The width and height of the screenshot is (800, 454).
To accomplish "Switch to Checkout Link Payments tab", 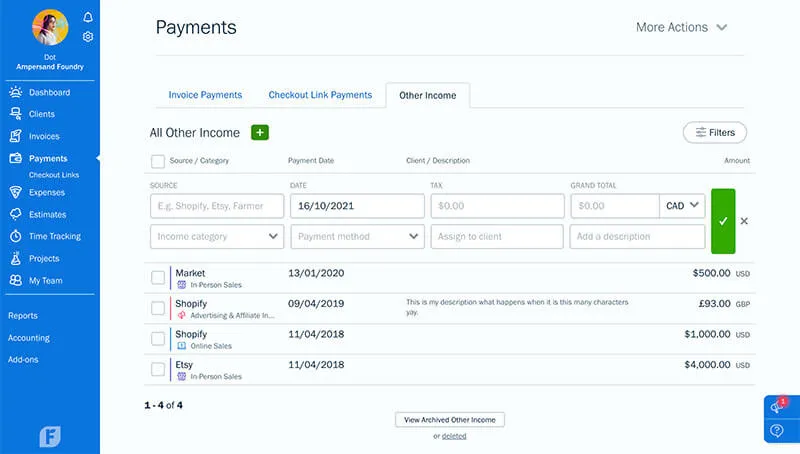I will (x=320, y=95).
